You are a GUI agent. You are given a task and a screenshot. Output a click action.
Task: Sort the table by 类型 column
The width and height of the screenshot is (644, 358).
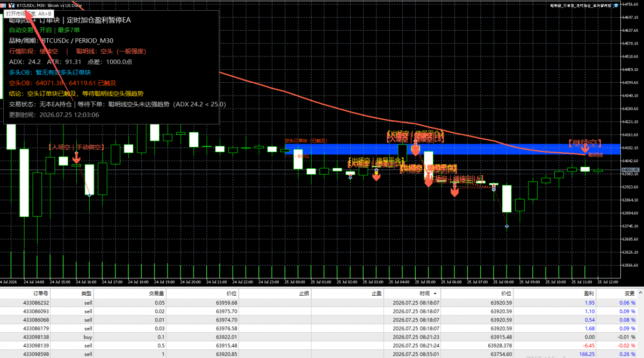click(72, 293)
